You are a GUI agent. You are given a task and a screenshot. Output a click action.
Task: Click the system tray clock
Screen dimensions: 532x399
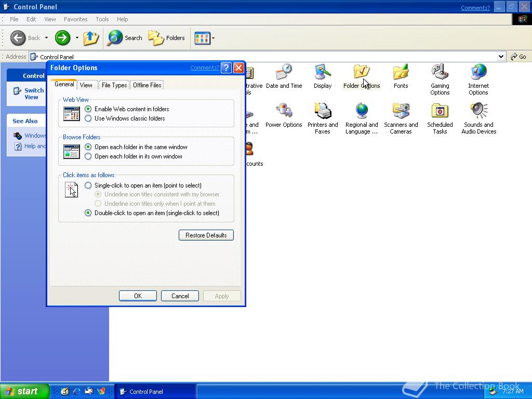coord(513,391)
